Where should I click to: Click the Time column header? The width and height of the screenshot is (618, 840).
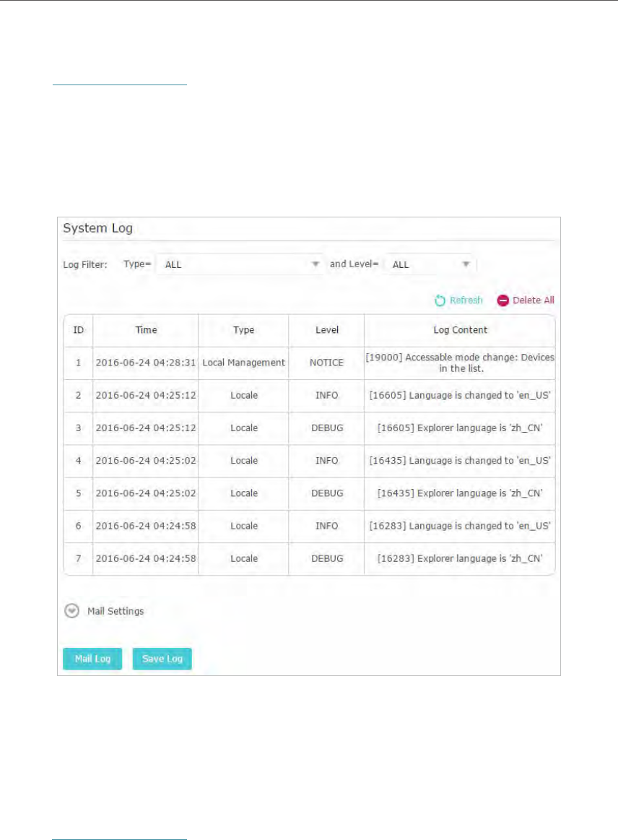click(x=146, y=330)
